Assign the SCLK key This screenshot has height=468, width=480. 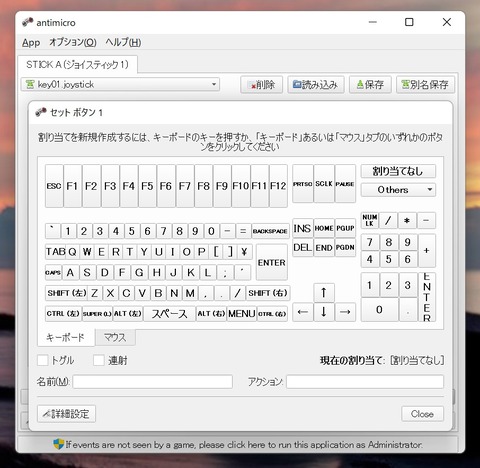(x=324, y=183)
